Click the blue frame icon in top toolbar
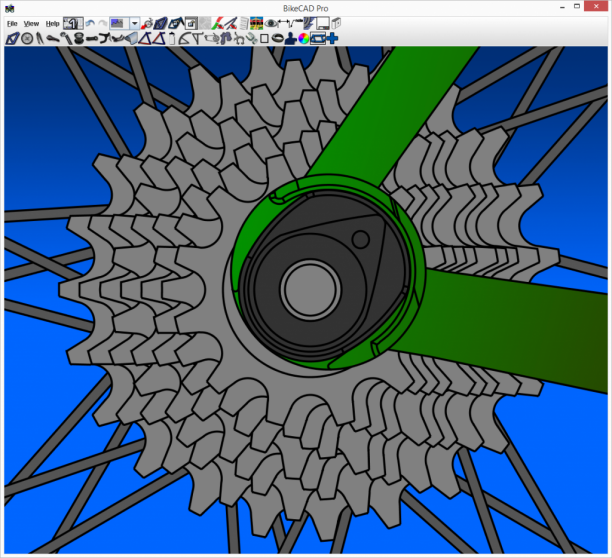612x558 pixels. tap(160, 23)
